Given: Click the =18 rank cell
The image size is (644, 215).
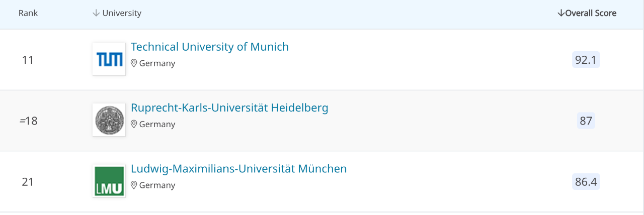Looking at the screenshot, I should click(x=29, y=121).
